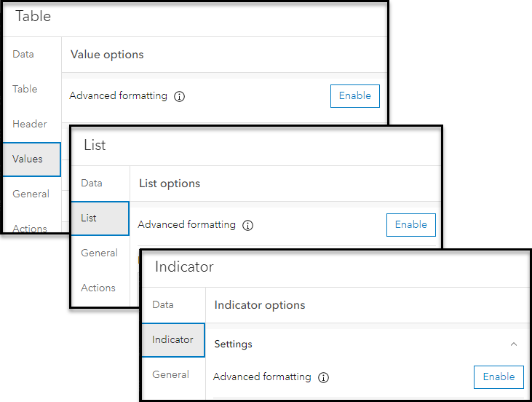
Task: Open the Header tab in Table panel
Action: point(30,124)
